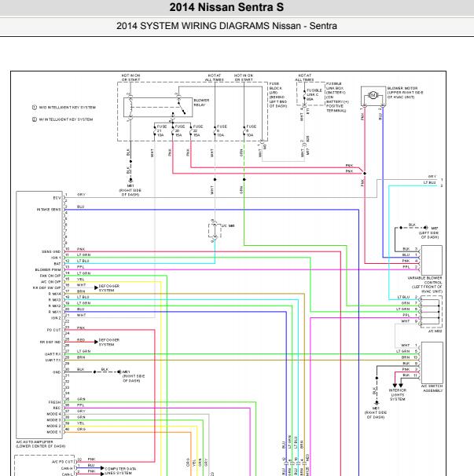474x476 pixels.
Task: Click the UART TX terminal label
Action: [x=53, y=361]
